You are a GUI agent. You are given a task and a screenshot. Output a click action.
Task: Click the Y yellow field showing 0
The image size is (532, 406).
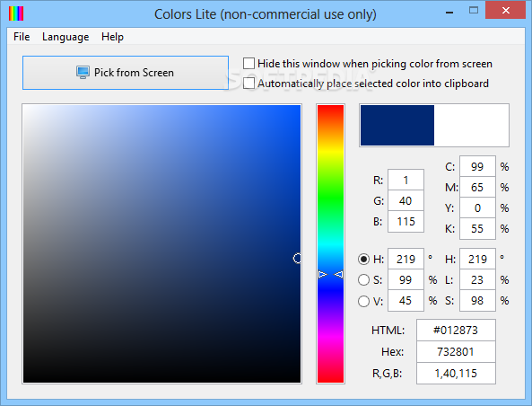click(477, 207)
